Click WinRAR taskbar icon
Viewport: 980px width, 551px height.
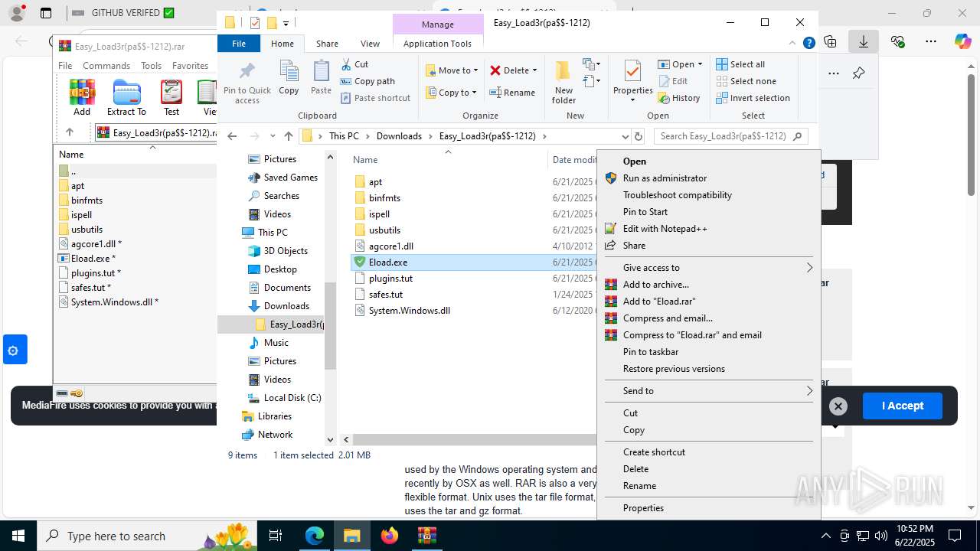426,536
